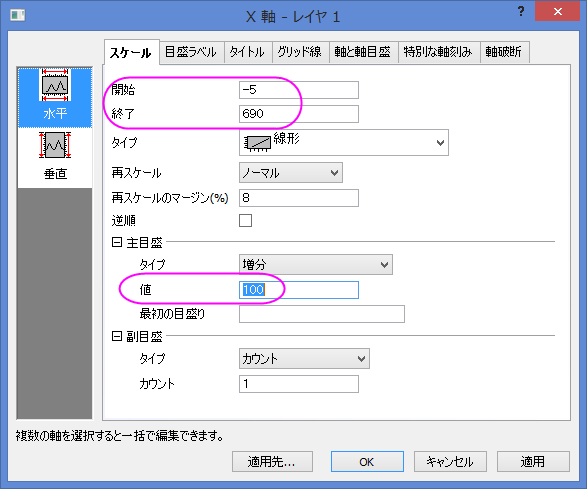Open the 軸破断 tab
587x489 pixels.
click(504, 52)
